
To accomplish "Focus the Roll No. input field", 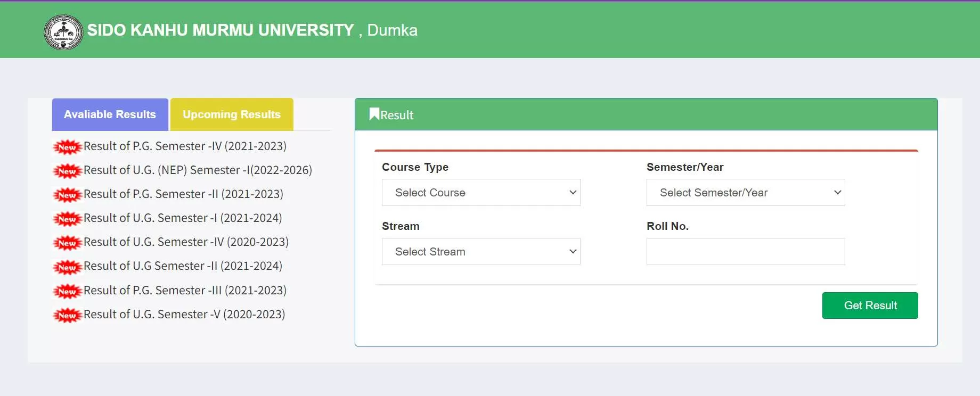I will click(x=745, y=252).
